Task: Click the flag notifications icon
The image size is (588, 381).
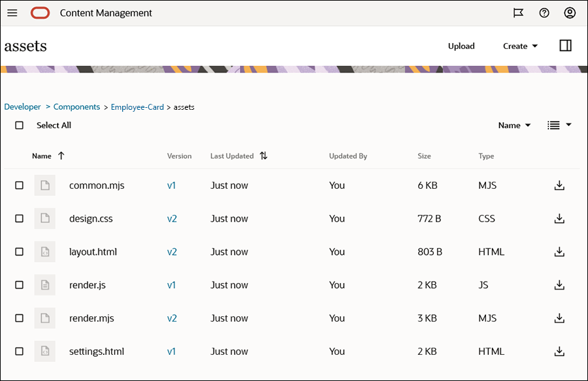Action: (518, 13)
